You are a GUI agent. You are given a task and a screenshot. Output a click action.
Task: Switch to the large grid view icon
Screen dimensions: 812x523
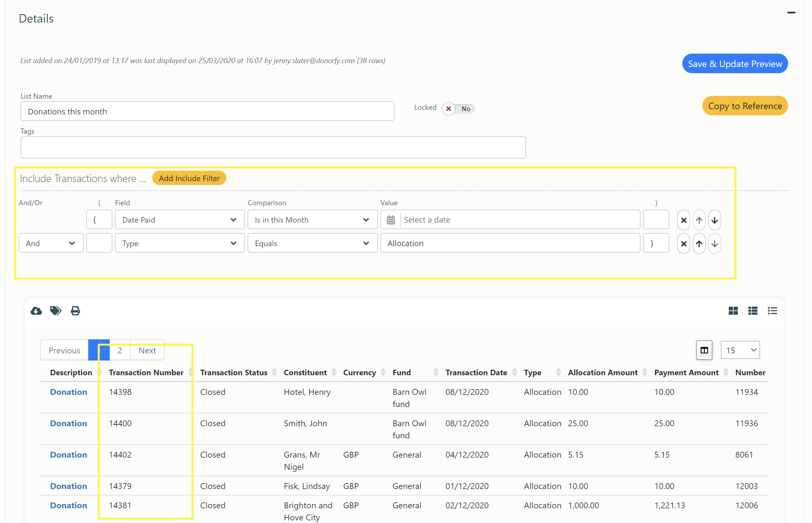coord(733,311)
